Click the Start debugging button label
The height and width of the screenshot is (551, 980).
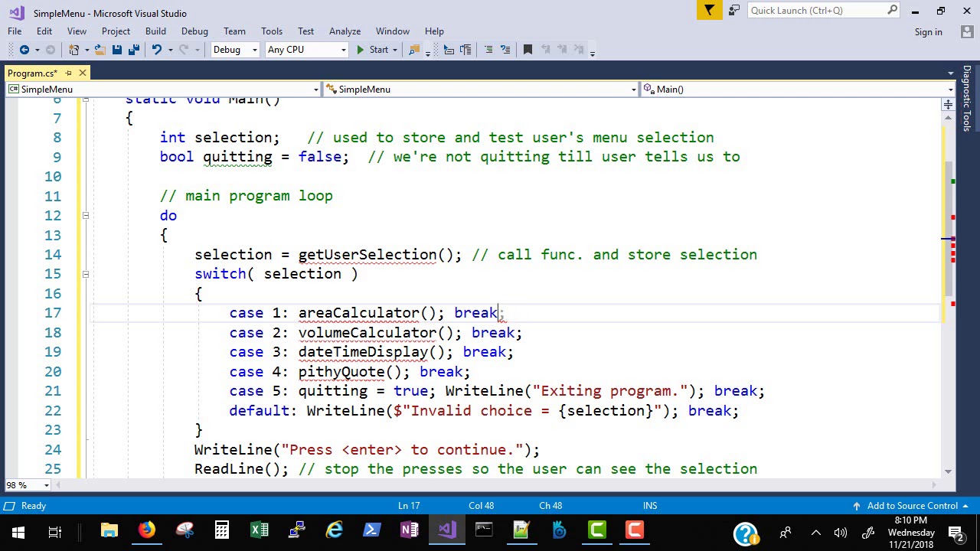point(379,50)
